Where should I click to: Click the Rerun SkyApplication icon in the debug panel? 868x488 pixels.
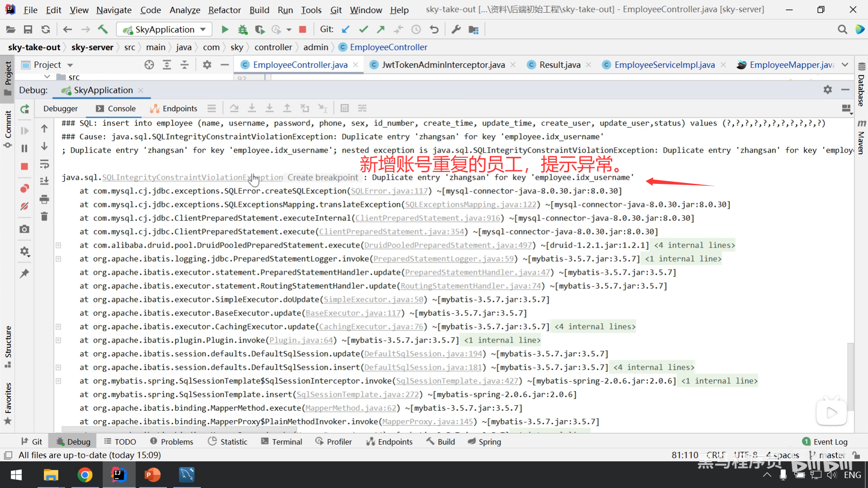point(25,109)
